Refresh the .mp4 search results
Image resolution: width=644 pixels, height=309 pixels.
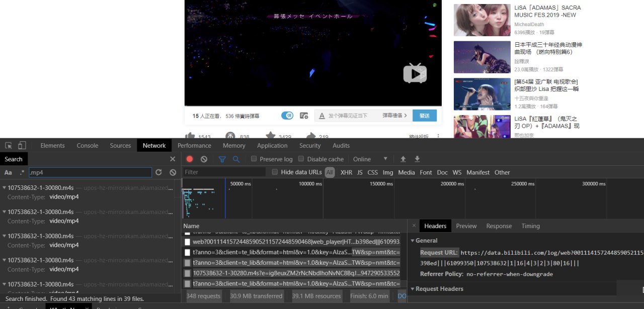coord(158,172)
